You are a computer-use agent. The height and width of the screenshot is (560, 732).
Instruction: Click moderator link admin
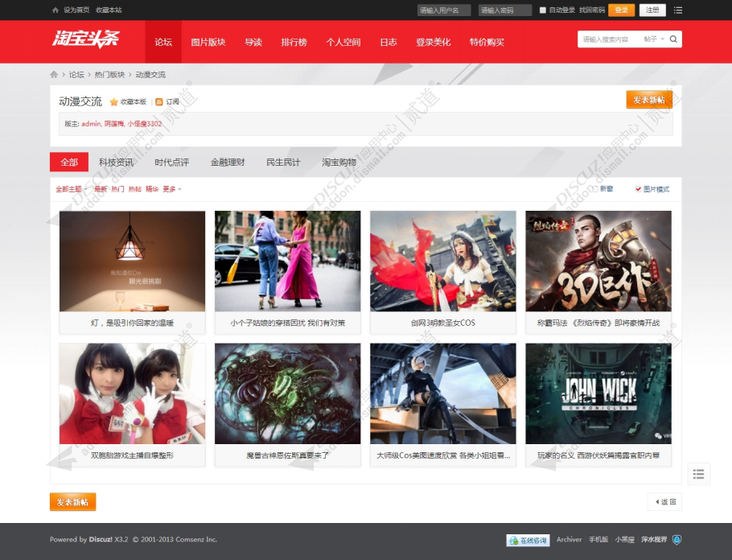(91, 124)
